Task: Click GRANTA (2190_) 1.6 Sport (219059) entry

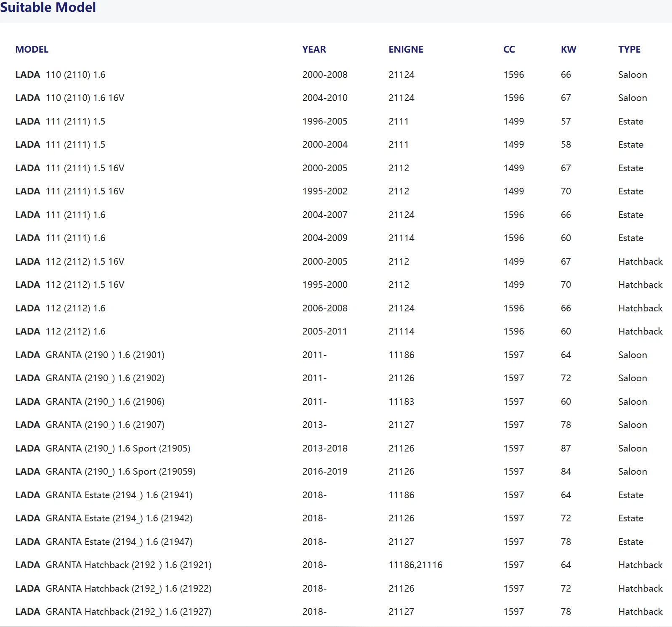Action: click(x=120, y=471)
